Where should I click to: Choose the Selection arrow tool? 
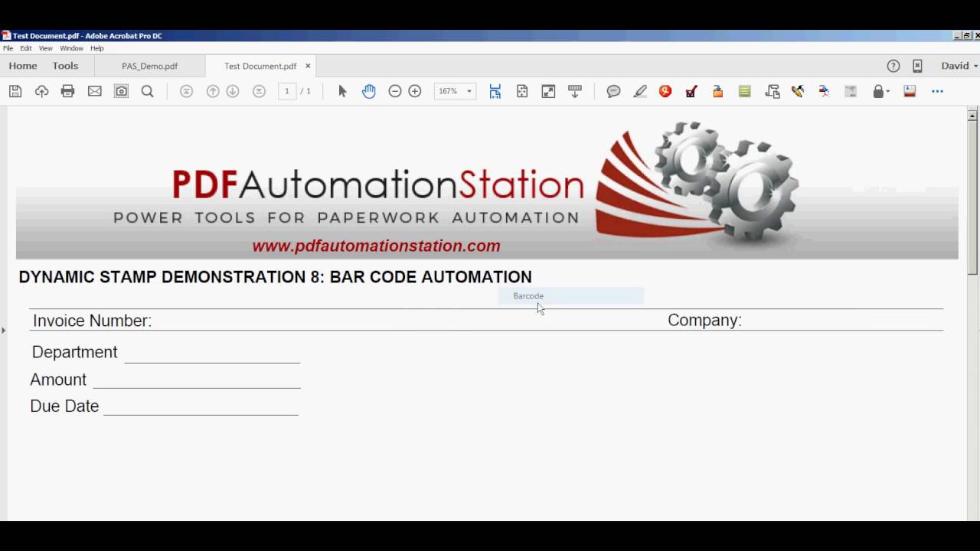(x=342, y=91)
